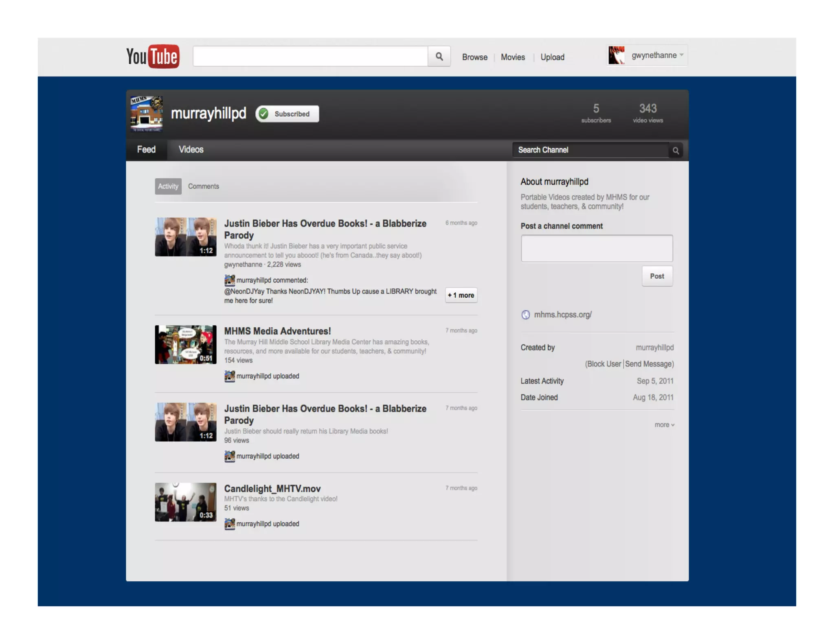Open the MHMS Media Adventures video thumbnail
The image size is (834, 644).
tap(185, 344)
